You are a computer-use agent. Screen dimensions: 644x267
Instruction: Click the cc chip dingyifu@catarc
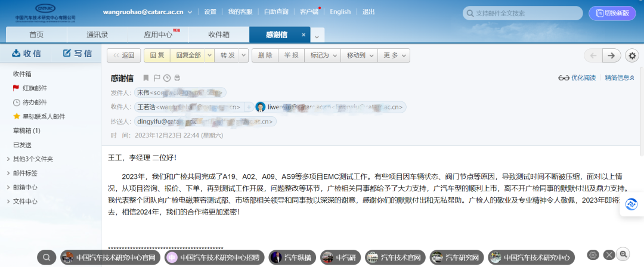pos(205,122)
